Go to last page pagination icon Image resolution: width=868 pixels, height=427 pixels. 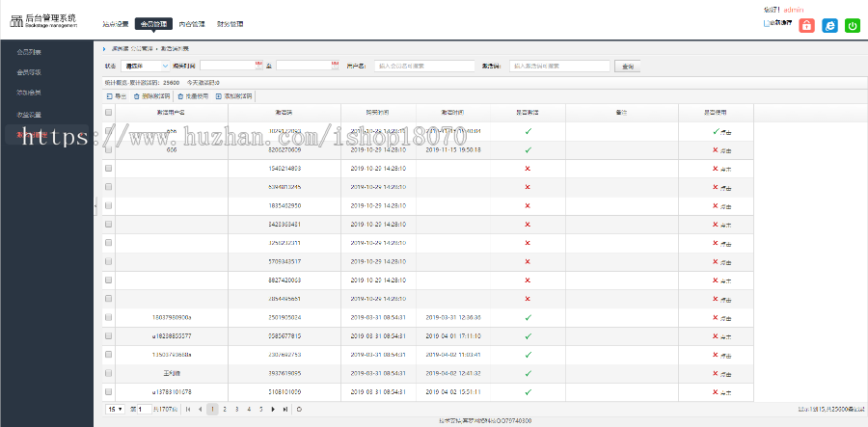pos(285,410)
